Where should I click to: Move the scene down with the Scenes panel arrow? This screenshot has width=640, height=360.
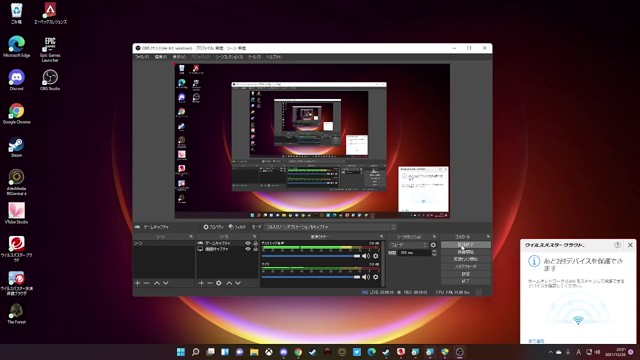pyautogui.click(x=166, y=283)
